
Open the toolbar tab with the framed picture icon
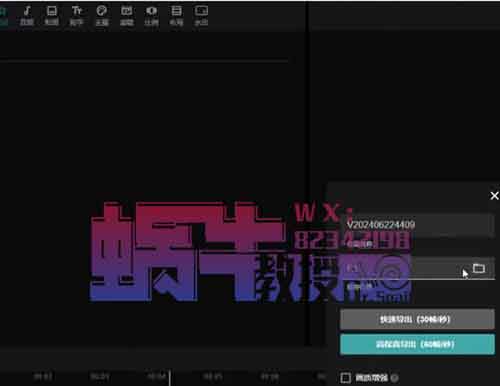[127, 15]
